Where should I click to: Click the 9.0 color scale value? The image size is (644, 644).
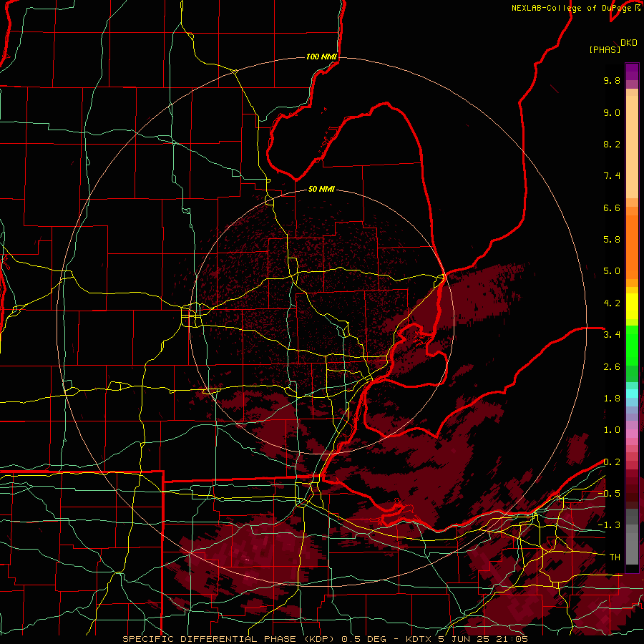click(x=612, y=112)
